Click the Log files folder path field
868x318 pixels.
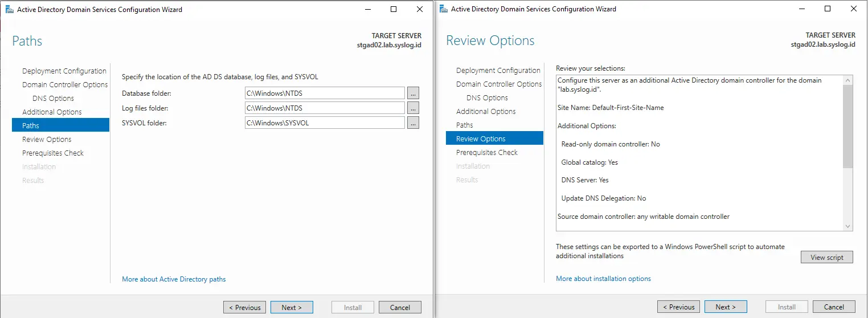tap(325, 108)
